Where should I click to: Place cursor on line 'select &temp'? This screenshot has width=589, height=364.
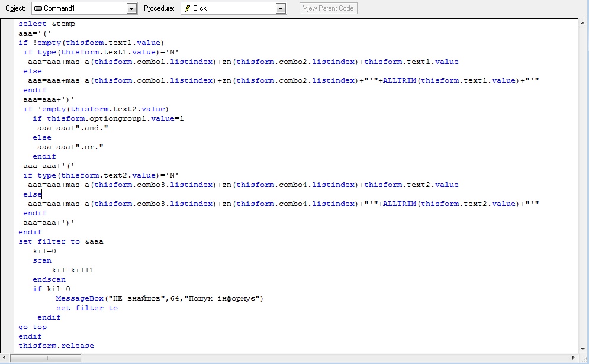click(x=47, y=24)
